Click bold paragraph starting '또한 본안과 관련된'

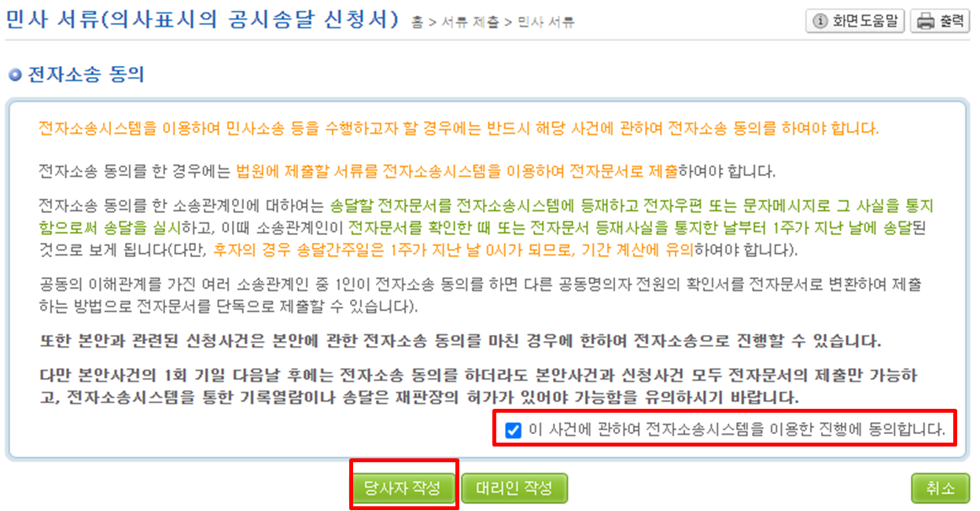[460, 342]
